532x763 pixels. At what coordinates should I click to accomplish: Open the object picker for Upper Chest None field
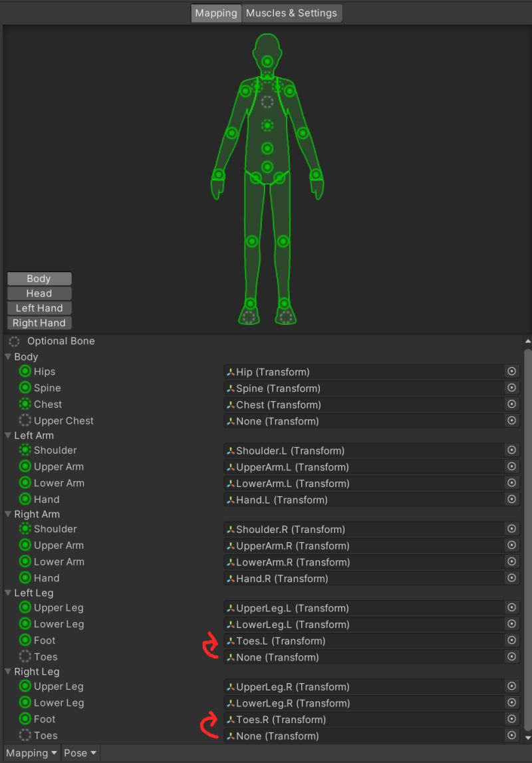[511, 420]
